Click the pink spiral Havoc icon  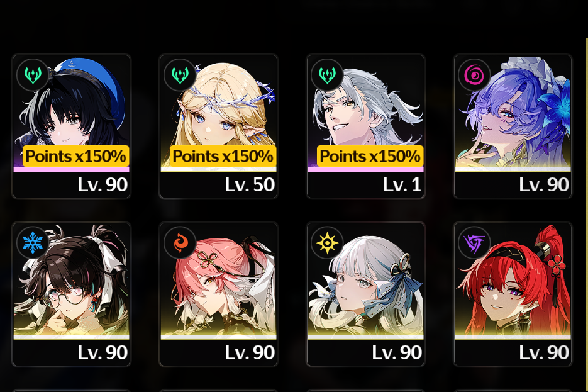474,75
